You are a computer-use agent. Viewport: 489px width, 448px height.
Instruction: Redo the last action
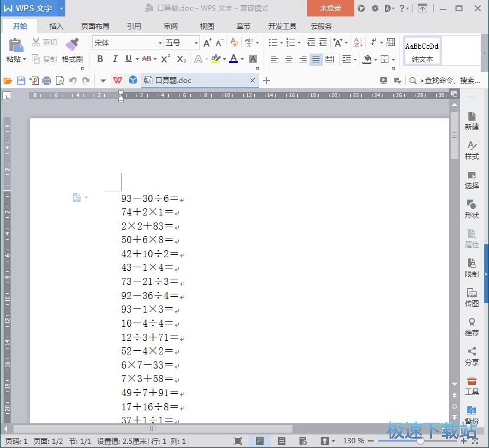pos(86,81)
